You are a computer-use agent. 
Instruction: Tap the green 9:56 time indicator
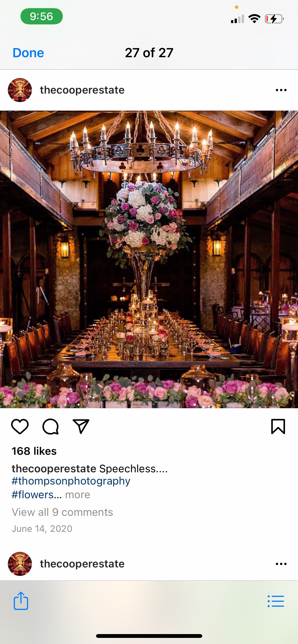(42, 16)
